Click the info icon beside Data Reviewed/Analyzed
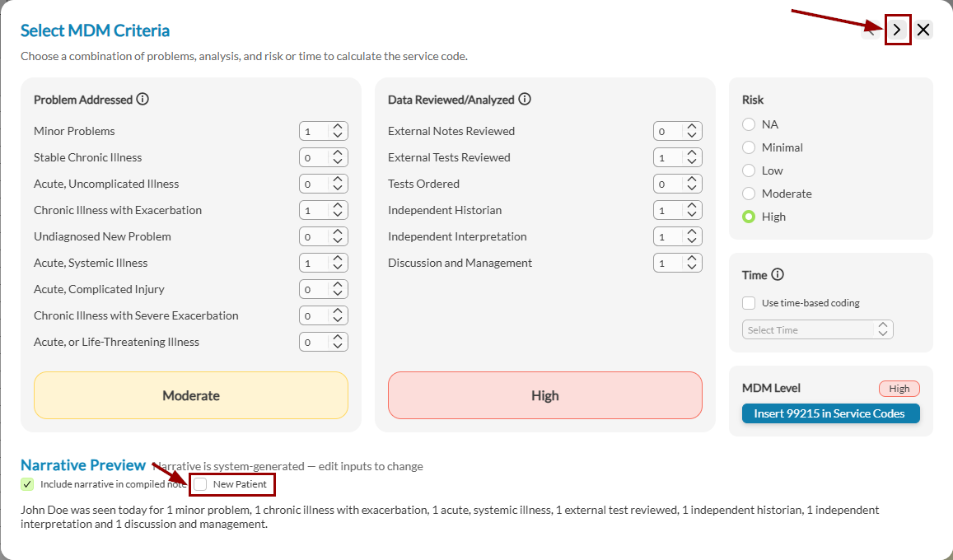The width and height of the screenshot is (953, 560). 525,100
